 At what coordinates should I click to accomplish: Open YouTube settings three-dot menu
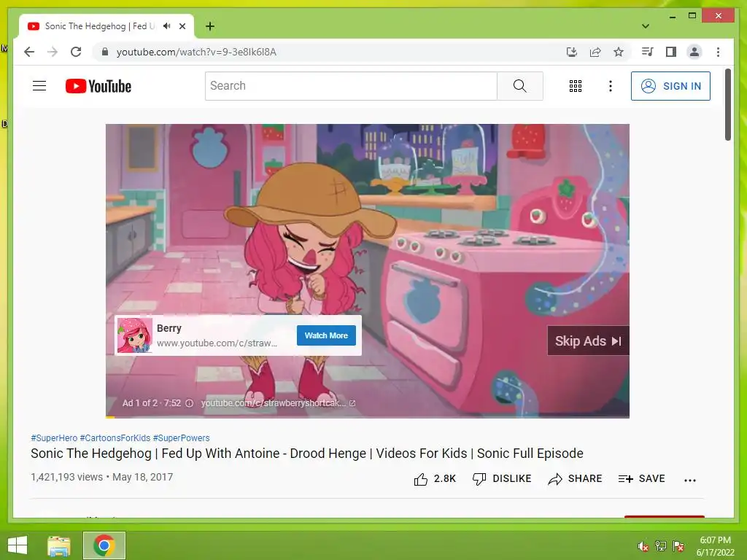pyautogui.click(x=611, y=86)
